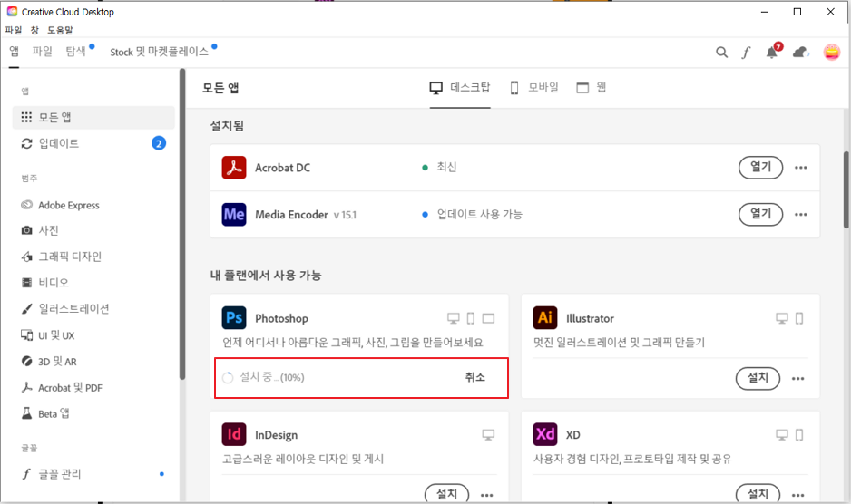Cancel Photoshop install with 취소
Image resolution: width=851 pixels, height=504 pixels.
tap(474, 377)
